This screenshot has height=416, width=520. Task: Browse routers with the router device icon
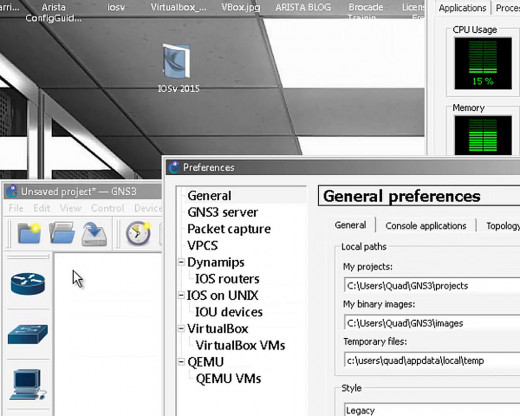tap(28, 284)
